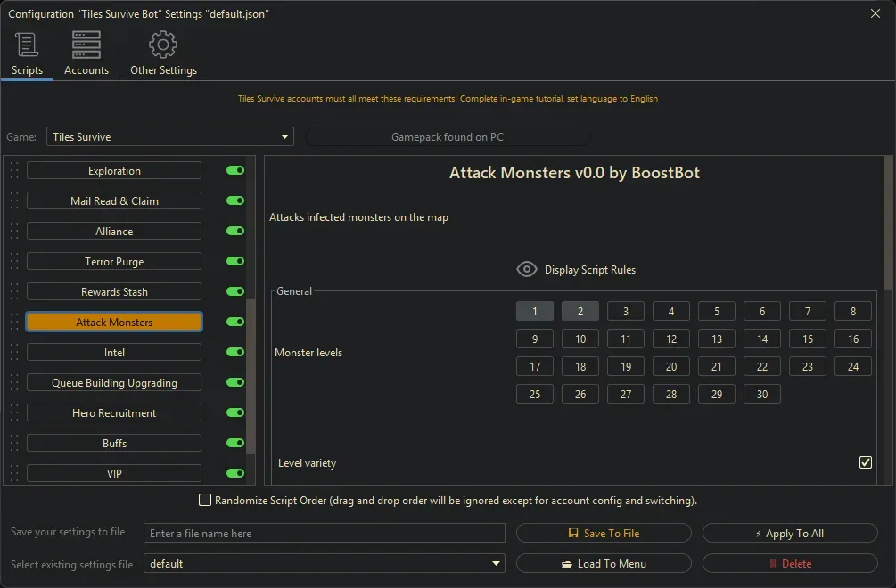Click the Save To File button

click(x=604, y=534)
